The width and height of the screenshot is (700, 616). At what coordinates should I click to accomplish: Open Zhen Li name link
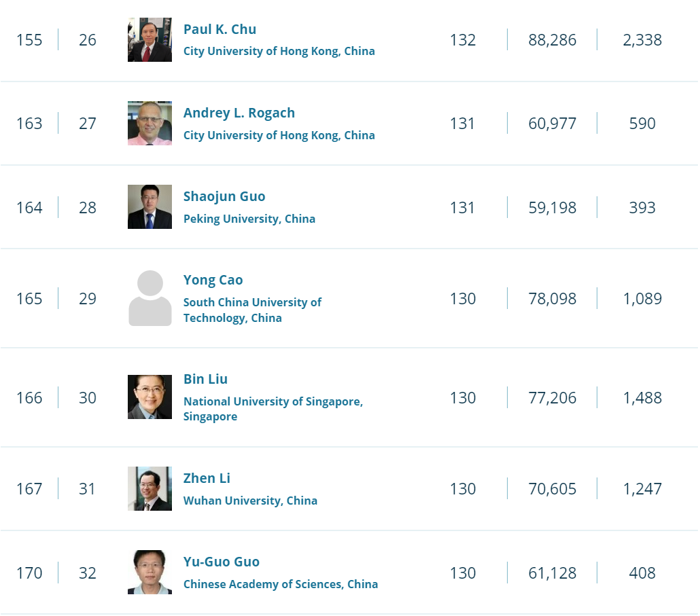tap(207, 478)
